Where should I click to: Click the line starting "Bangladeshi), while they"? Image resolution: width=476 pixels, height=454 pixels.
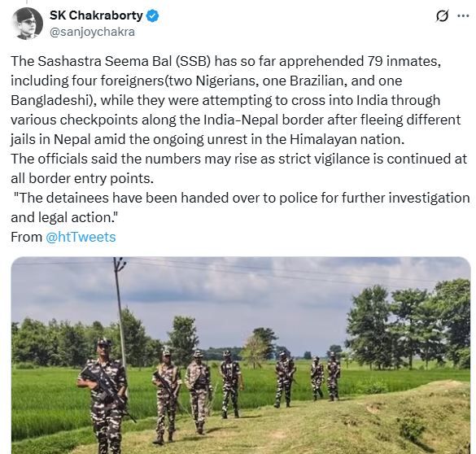pos(225,100)
